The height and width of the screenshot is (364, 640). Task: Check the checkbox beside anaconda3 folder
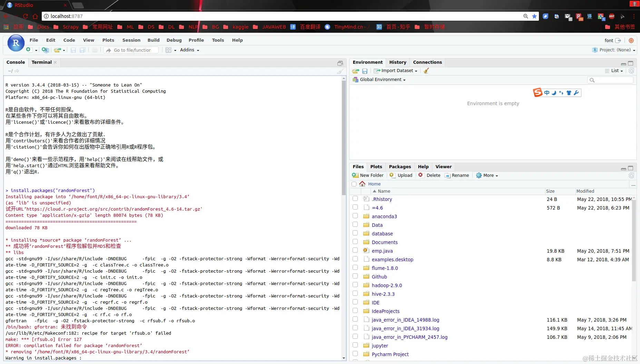[x=355, y=216]
